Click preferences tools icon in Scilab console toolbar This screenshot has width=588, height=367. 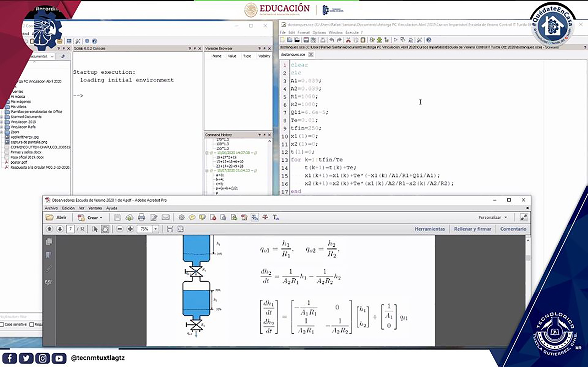78,41
